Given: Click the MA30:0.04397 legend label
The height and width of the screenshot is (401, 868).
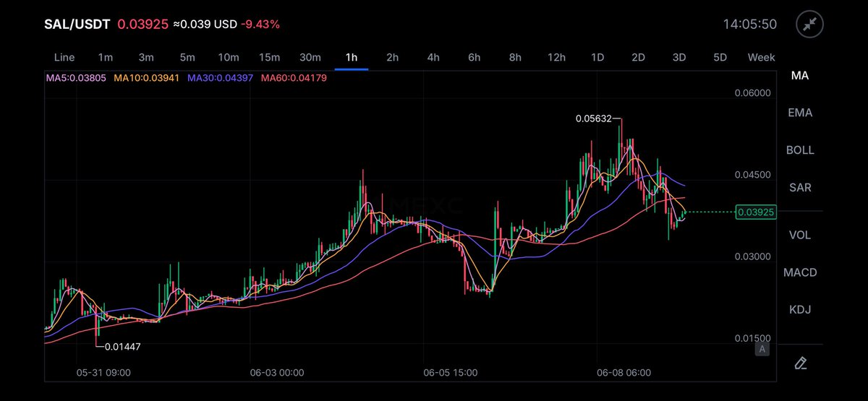Looking at the screenshot, I should (221, 77).
